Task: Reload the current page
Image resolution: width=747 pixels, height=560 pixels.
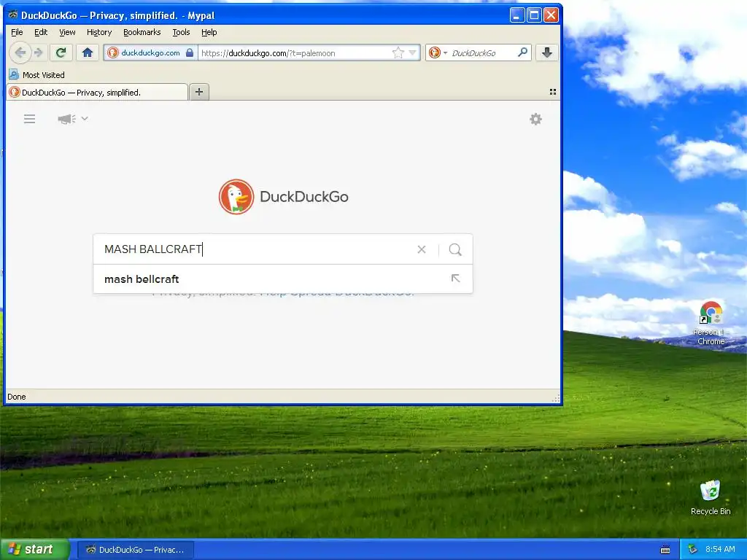Action: (x=61, y=52)
